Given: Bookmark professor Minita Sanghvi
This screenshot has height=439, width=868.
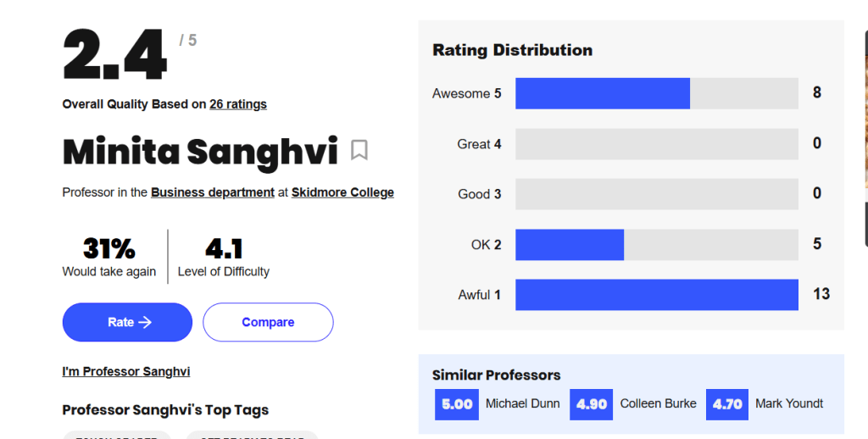Looking at the screenshot, I should click(x=359, y=151).
